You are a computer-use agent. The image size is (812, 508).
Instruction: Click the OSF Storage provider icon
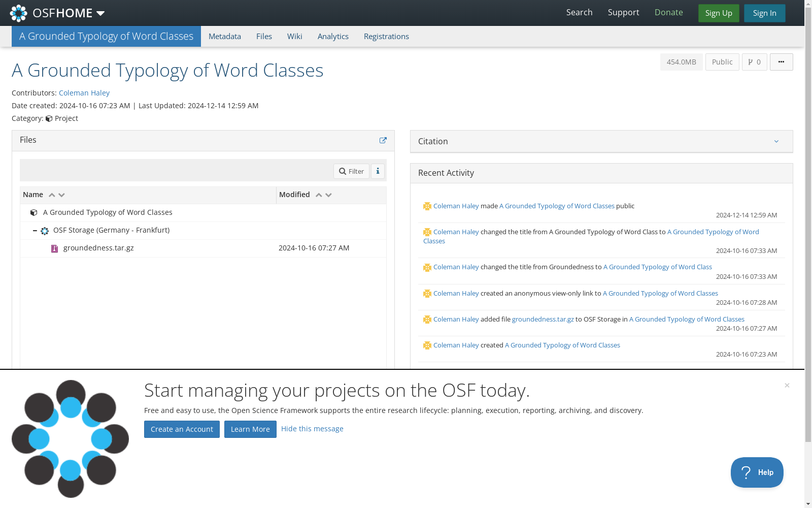(45, 231)
